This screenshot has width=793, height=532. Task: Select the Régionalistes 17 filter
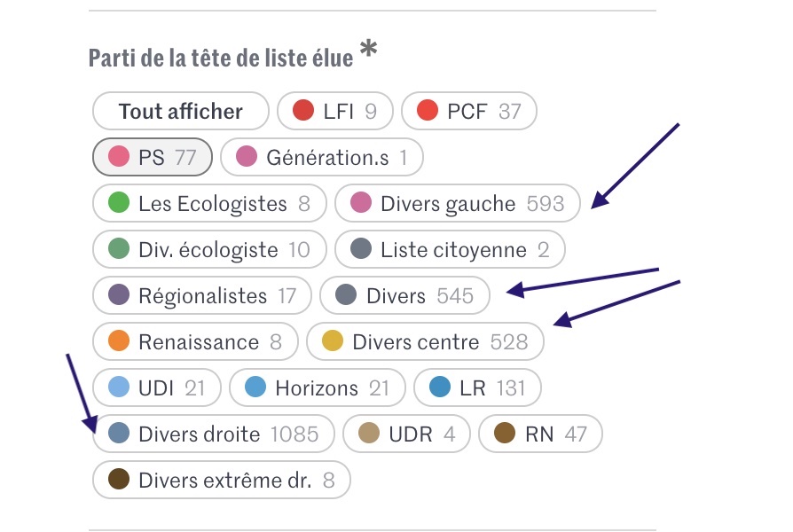click(x=200, y=295)
